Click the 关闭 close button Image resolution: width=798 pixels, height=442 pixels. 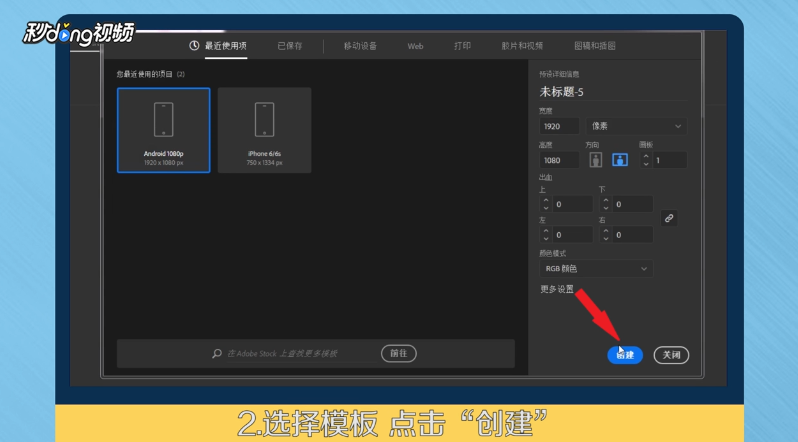[x=671, y=355]
